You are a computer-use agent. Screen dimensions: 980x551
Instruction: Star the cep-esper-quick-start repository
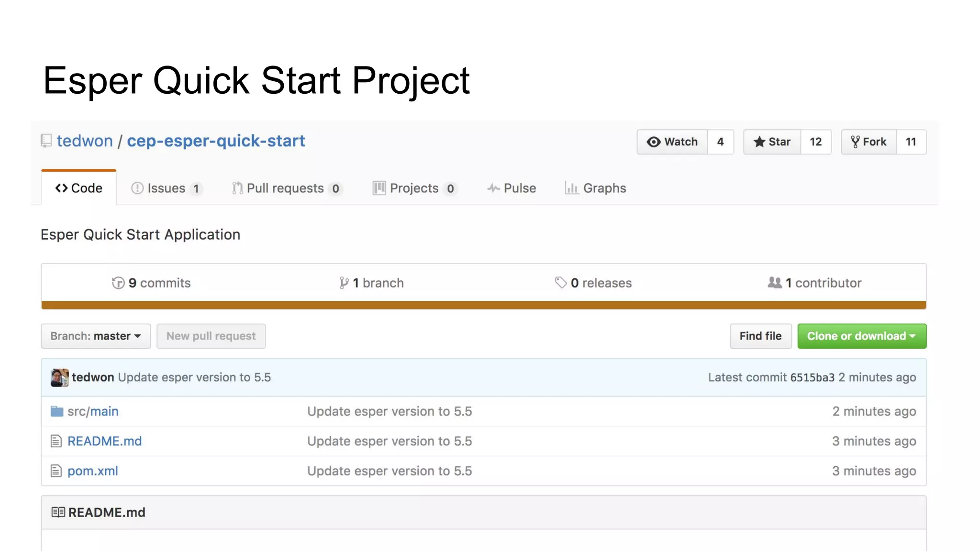point(772,142)
